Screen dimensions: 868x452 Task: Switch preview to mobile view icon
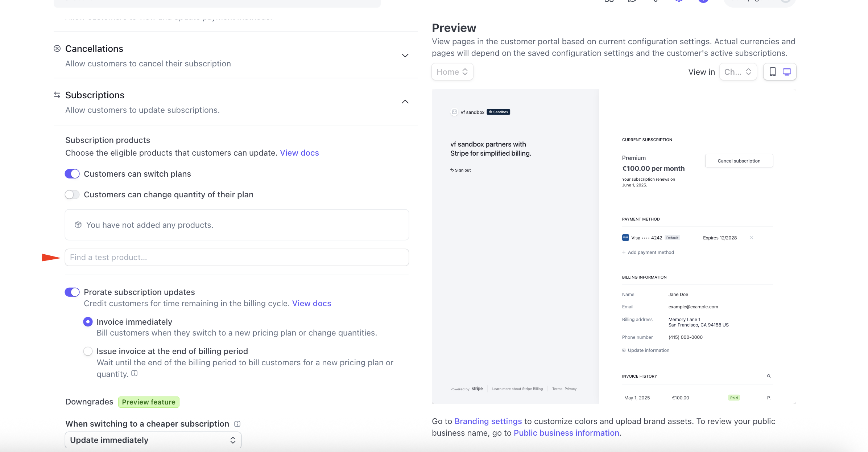click(x=773, y=72)
